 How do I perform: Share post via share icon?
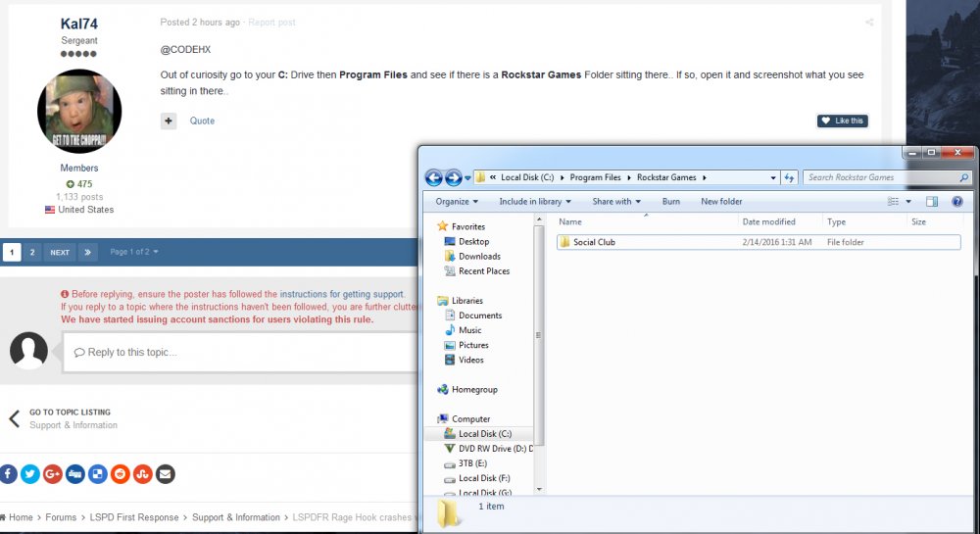pos(869,23)
